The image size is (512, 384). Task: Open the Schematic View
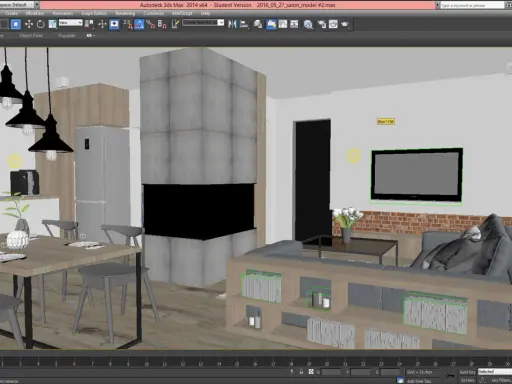pyautogui.click(x=294, y=24)
